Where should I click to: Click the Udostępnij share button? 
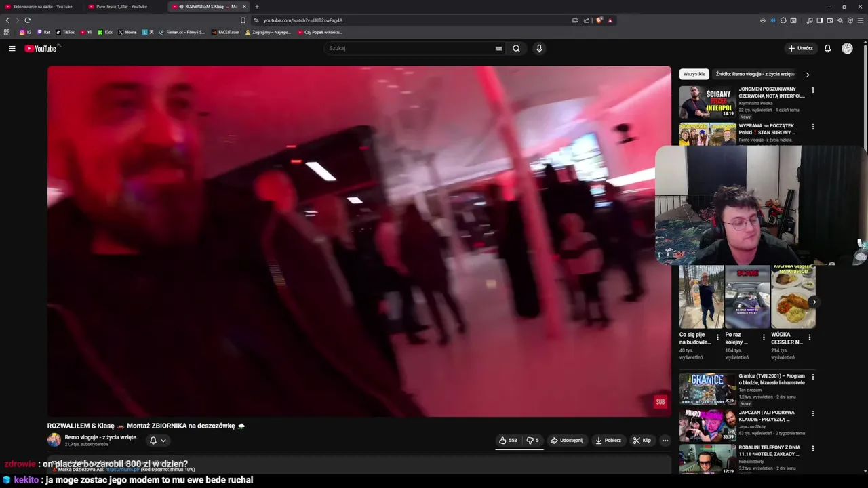tap(567, 440)
